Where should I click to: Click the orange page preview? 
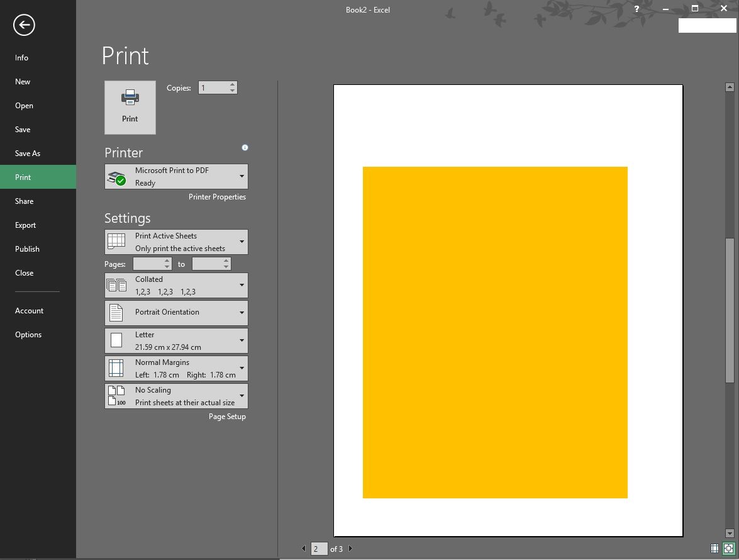tap(495, 332)
